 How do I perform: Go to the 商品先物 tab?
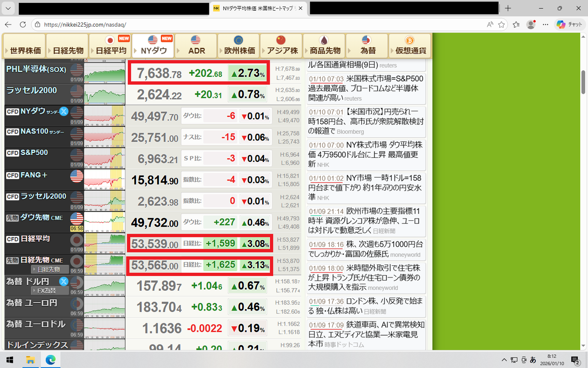pos(324,46)
